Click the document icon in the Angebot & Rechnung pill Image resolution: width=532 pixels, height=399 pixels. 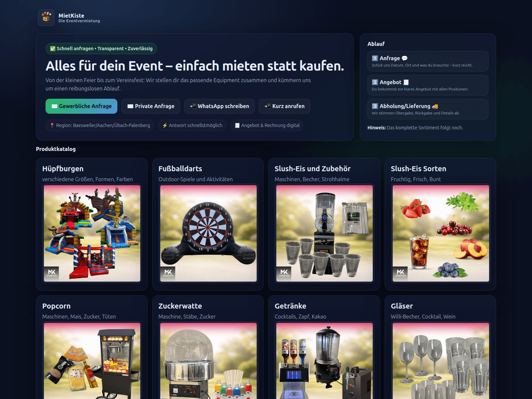237,125
